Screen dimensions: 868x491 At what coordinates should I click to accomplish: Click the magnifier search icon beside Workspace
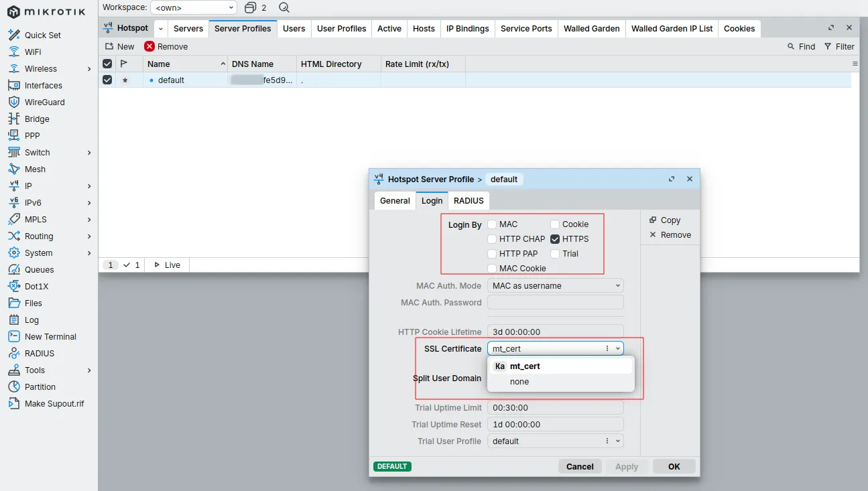pos(284,7)
